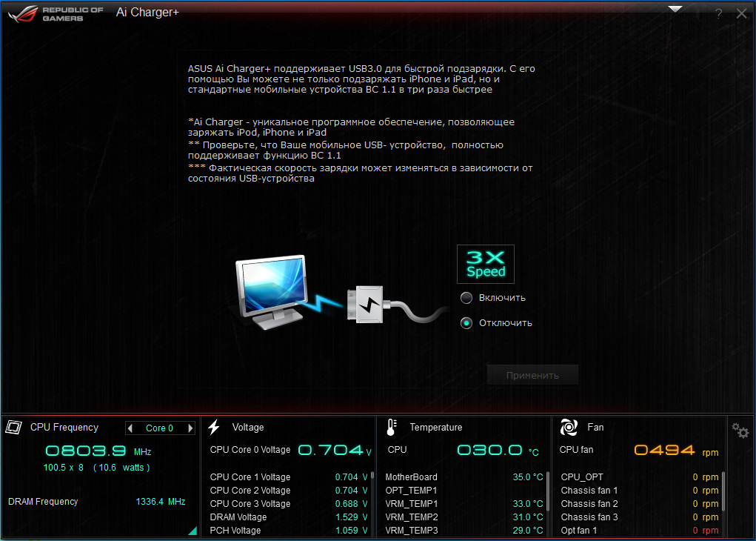Image resolution: width=756 pixels, height=541 pixels.
Task: Click the MotherBoard temperature row
Action: click(464, 477)
